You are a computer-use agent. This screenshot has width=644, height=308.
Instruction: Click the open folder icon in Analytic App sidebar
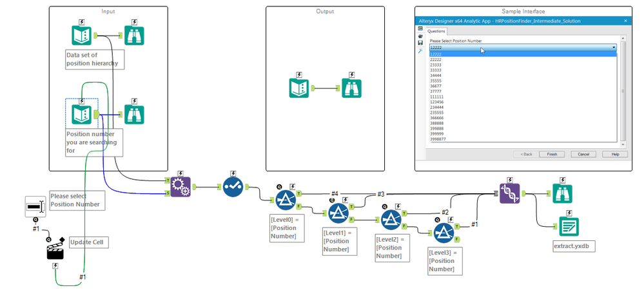click(x=420, y=36)
